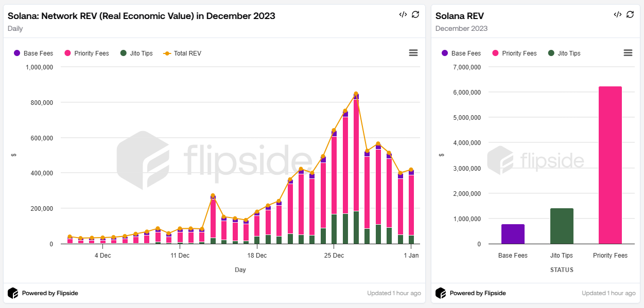
Task: Click 'Powered by Flipside' link under daily chart
Action: pyautogui.click(x=50, y=293)
